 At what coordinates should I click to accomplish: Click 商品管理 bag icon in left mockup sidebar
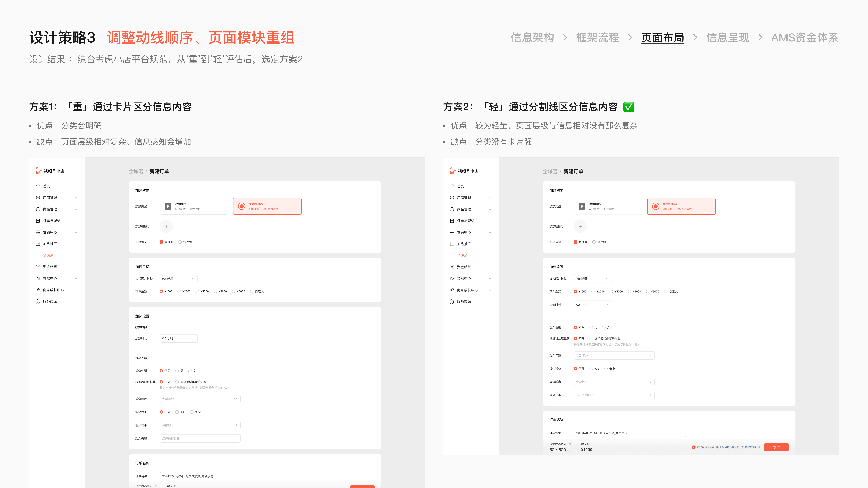click(x=38, y=209)
